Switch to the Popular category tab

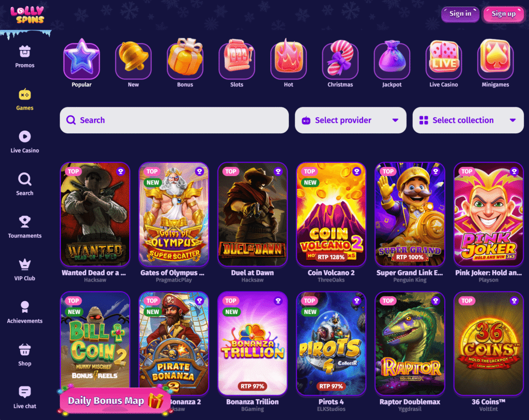point(82,63)
